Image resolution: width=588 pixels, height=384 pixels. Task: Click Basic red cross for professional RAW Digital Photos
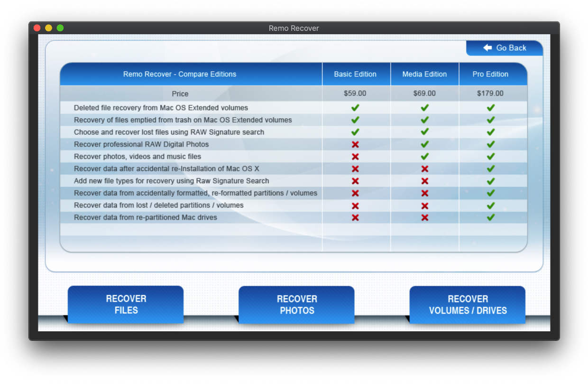pos(355,144)
